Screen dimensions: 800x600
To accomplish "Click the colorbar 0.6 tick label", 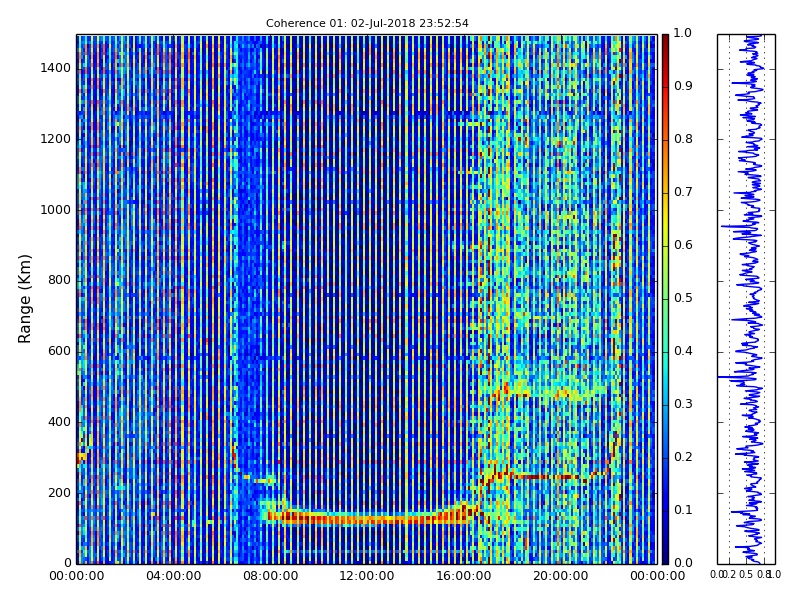I will click(683, 245).
